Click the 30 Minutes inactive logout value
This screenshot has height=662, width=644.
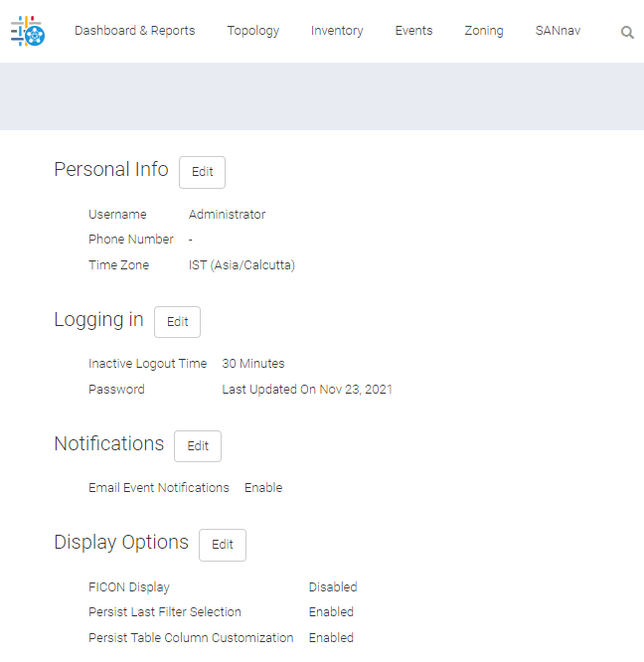[252, 364]
